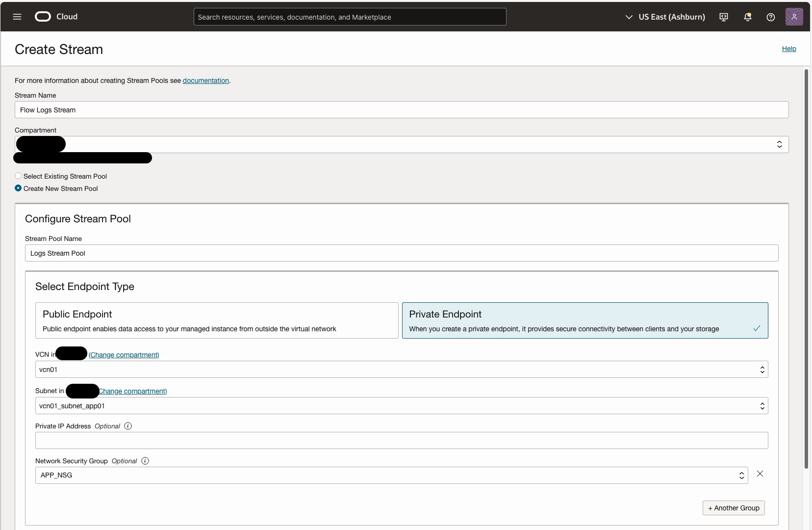The width and height of the screenshot is (812, 530).
Task: Click the page vertical scrollbar
Action: (x=806, y=269)
